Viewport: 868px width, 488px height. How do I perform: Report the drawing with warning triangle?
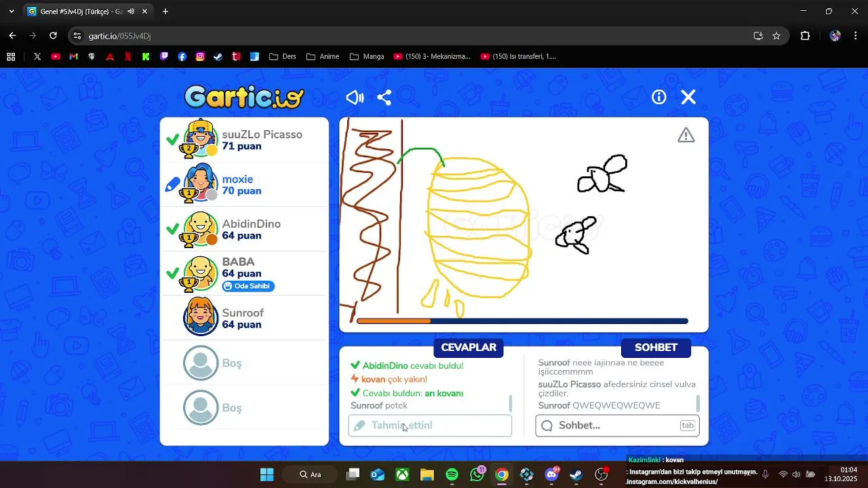686,135
